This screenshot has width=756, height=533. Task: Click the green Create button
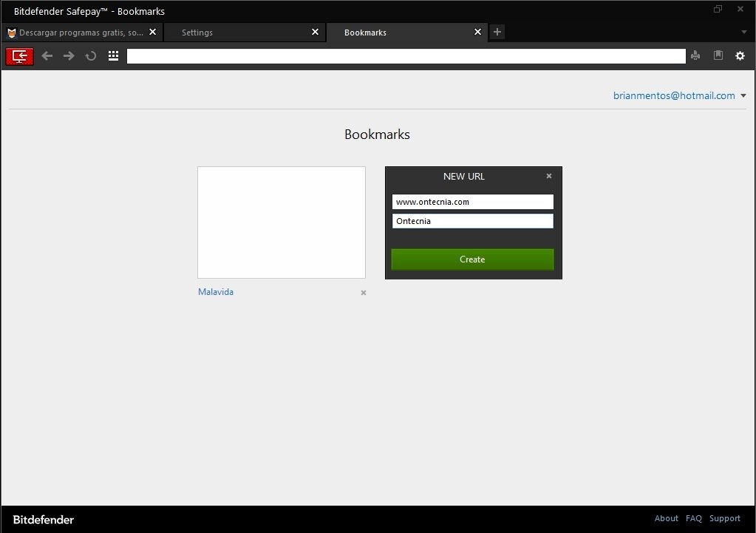coord(472,259)
